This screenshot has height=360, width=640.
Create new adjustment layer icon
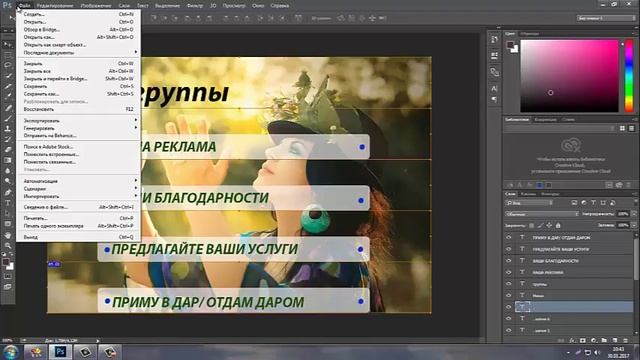pyautogui.click(x=593, y=340)
